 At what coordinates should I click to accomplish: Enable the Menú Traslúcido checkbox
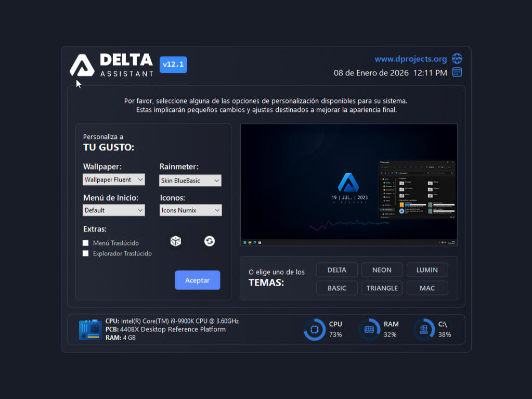pyautogui.click(x=86, y=243)
